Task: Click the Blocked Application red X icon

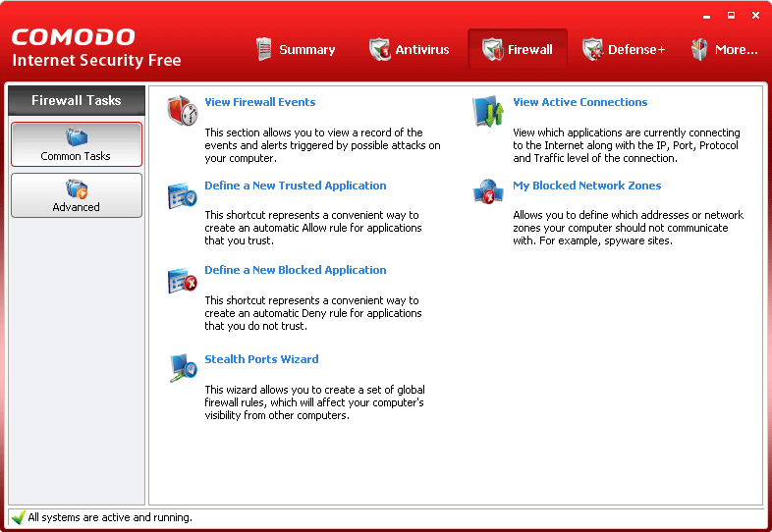Action: pos(183,281)
